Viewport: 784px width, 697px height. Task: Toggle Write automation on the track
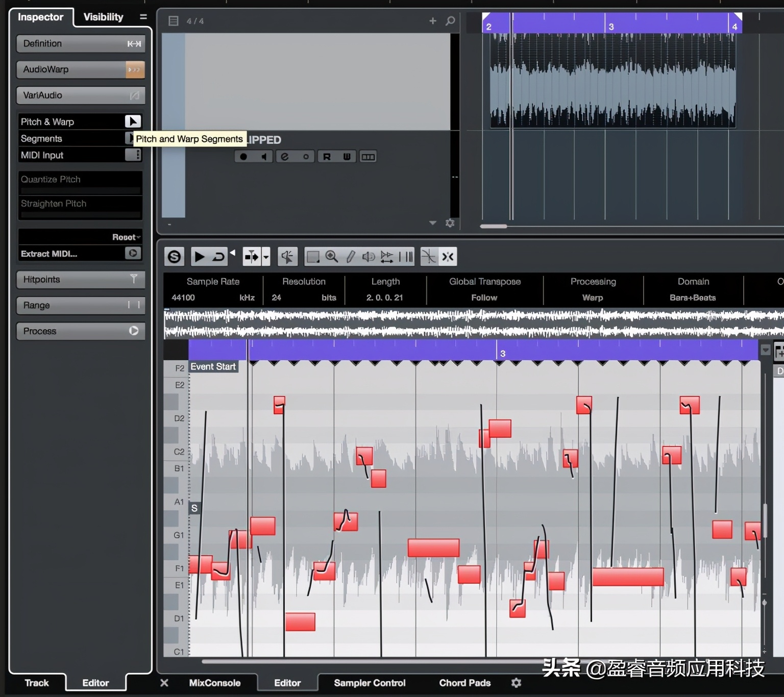[x=347, y=156]
